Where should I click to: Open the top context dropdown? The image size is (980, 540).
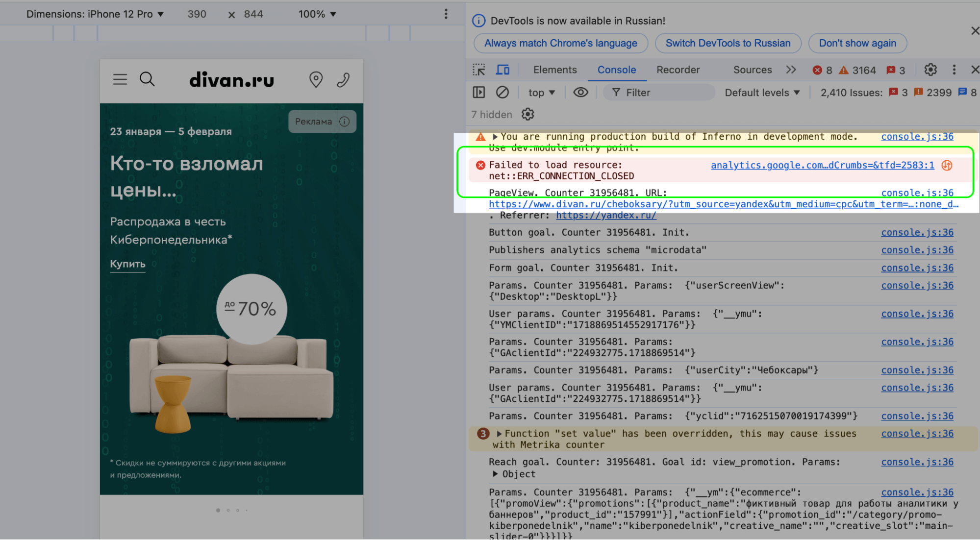click(541, 93)
